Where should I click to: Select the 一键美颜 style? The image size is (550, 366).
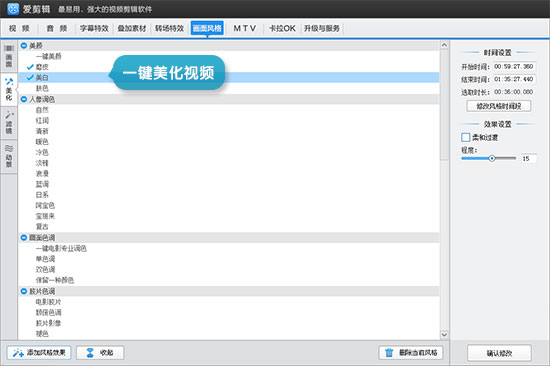tap(48, 56)
